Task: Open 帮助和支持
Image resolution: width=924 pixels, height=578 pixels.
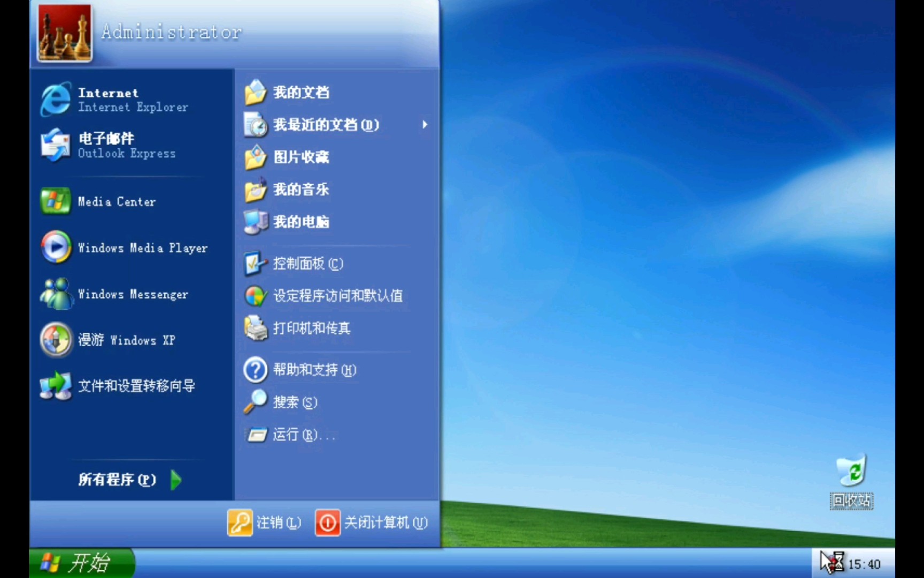Action: tap(314, 370)
